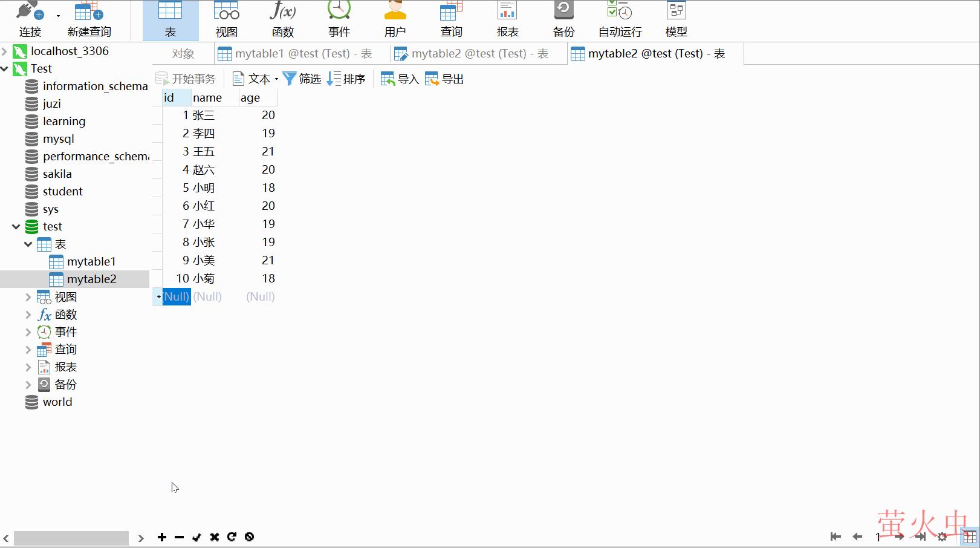Click the 事件 (Events) toolbar icon
This screenshot has width=980, height=548.
(x=339, y=18)
